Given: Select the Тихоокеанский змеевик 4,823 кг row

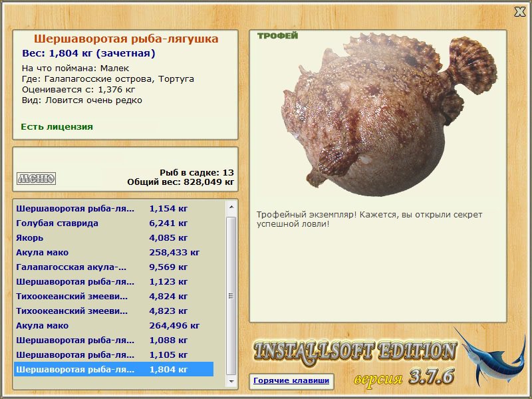Looking at the screenshot, I should pyautogui.click(x=114, y=311).
